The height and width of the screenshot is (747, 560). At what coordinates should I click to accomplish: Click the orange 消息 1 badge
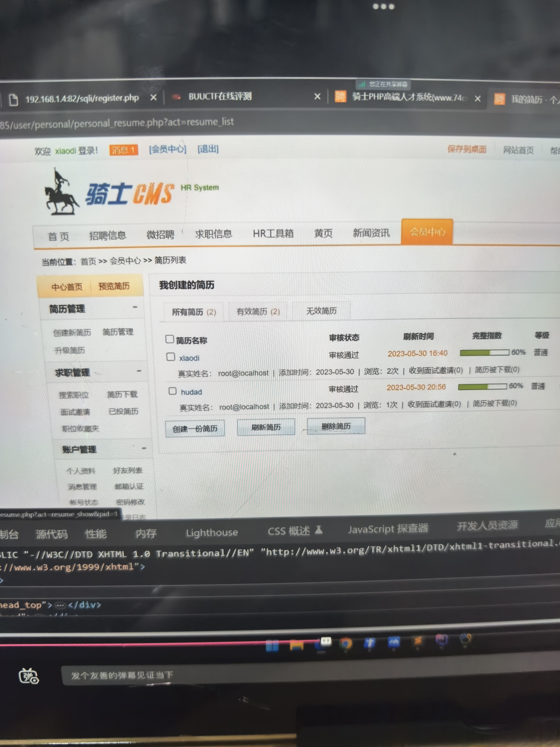[124, 150]
